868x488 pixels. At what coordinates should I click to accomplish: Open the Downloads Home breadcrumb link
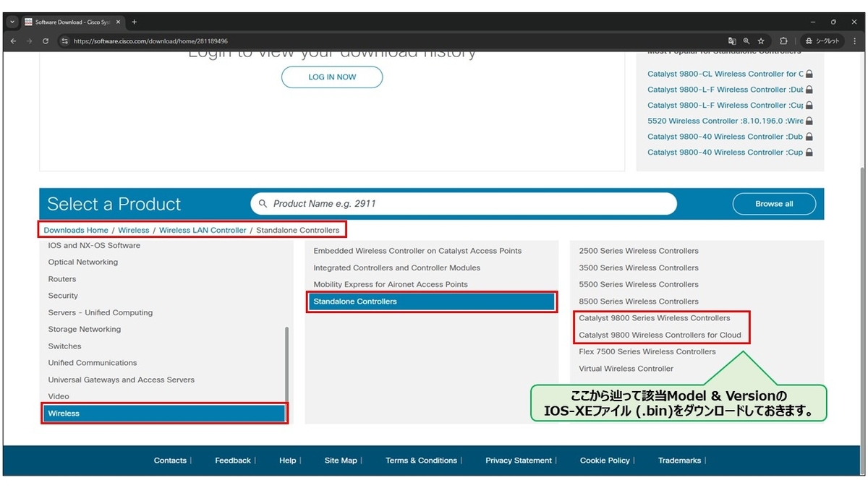coord(76,230)
